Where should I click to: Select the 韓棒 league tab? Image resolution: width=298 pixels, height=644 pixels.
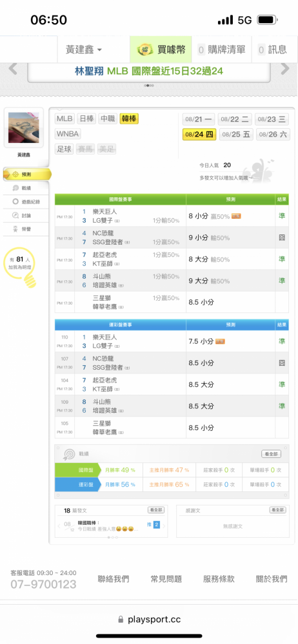pyautogui.click(x=129, y=119)
